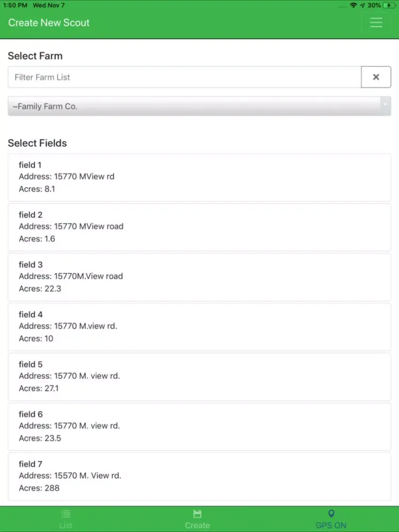The width and height of the screenshot is (399, 532).
Task: Pick field 5 with 27.1 acres
Action: (199, 377)
